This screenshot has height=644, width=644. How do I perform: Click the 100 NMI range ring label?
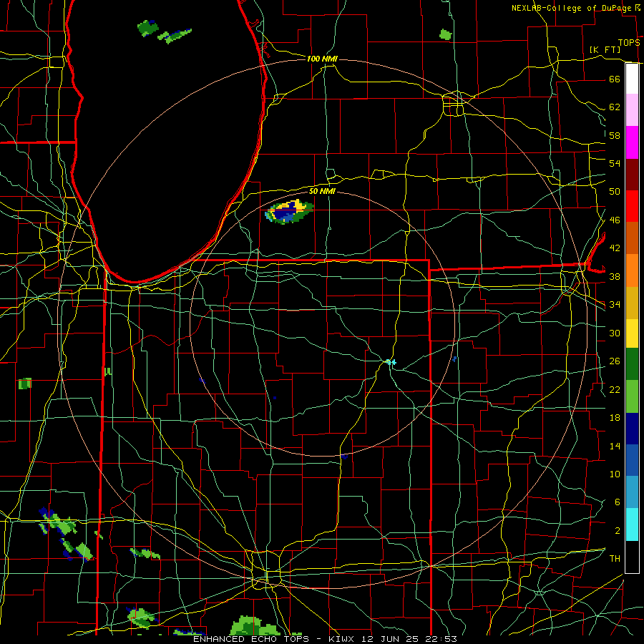[x=322, y=59]
